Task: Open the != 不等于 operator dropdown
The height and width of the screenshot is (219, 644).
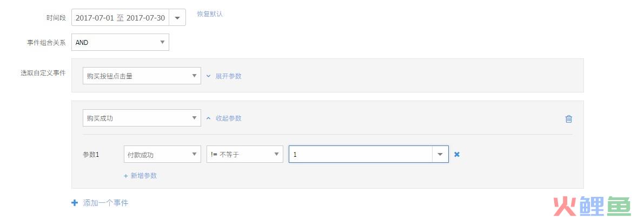Action: (x=245, y=154)
